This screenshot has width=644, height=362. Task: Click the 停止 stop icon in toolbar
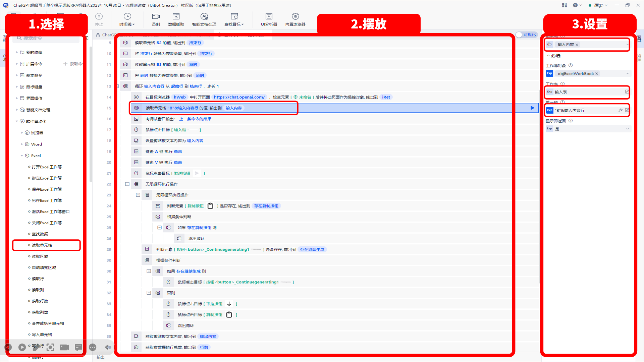coord(99,16)
